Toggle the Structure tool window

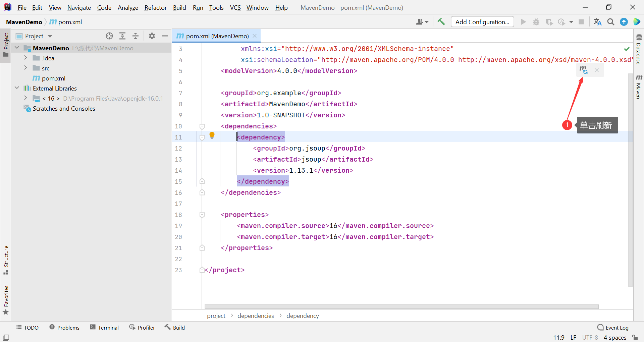coord(6,260)
